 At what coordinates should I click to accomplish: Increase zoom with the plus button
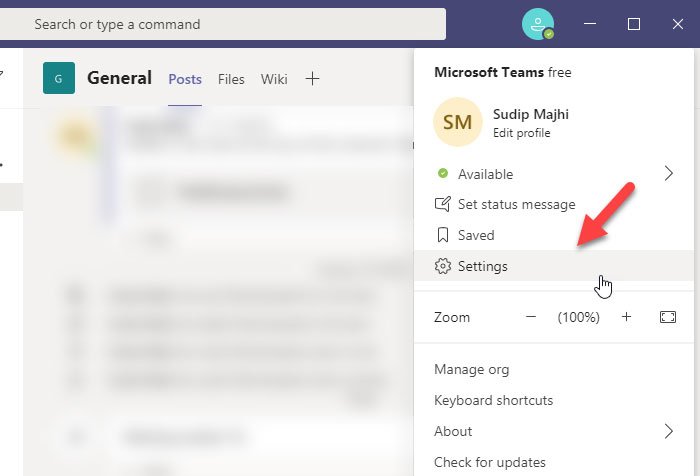click(x=626, y=317)
